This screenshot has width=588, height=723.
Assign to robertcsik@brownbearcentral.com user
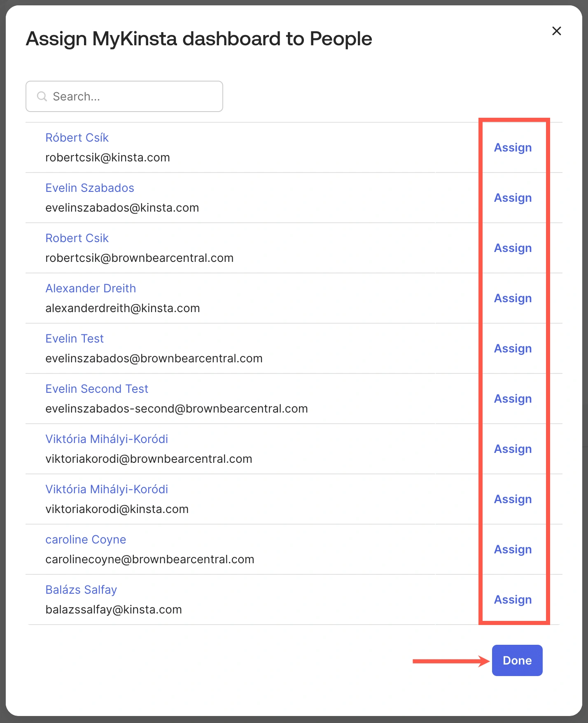point(513,248)
